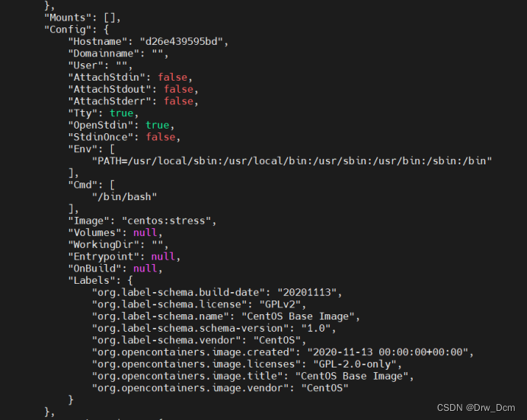Click the StdinOnce false value
Image resolution: width=527 pixels, height=420 pixels.
[x=162, y=137]
